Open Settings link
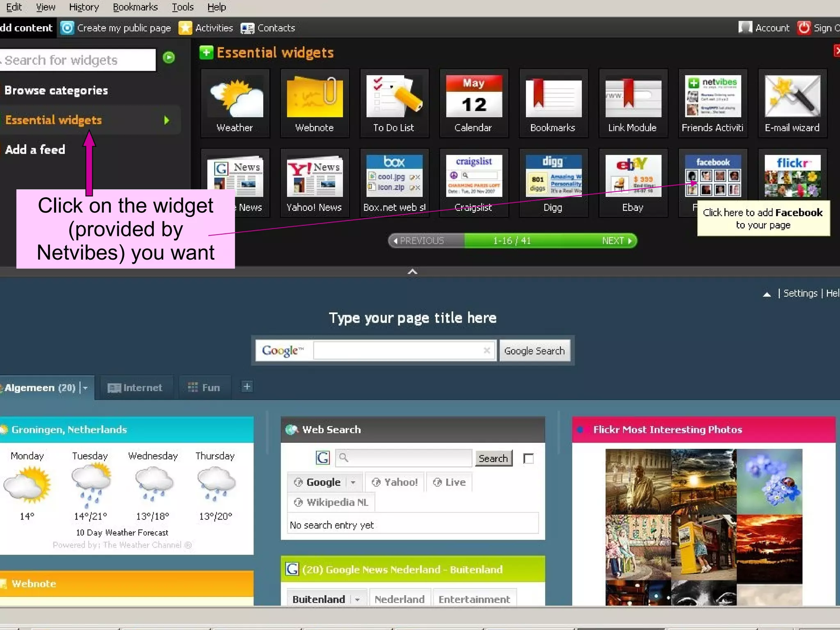 pyautogui.click(x=800, y=294)
